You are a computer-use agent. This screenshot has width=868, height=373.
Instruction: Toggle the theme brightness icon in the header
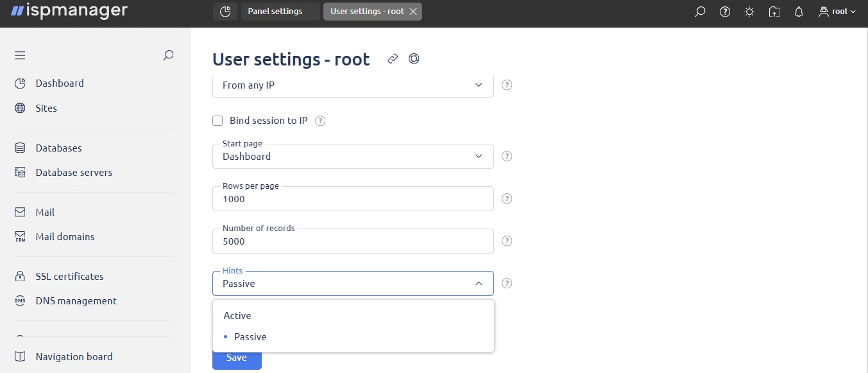[x=749, y=11]
